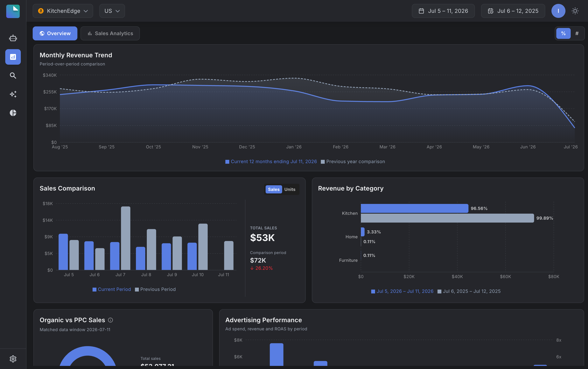Toggle the light theme sun icon
Image resolution: width=588 pixels, height=369 pixels.
pyautogui.click(x=575, y=11)
